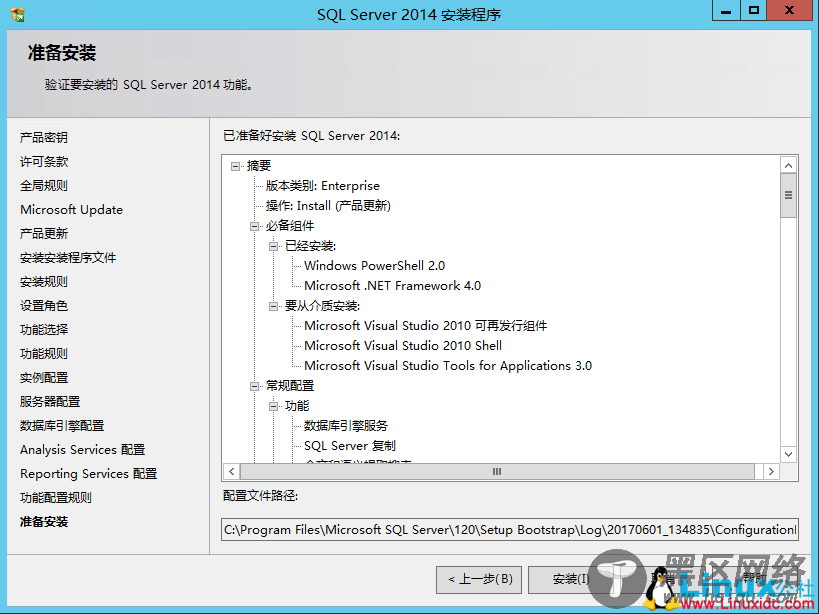Click the horizontal scroll right arrow
This screenshot has height=614, width=819.
coord(771,471)
